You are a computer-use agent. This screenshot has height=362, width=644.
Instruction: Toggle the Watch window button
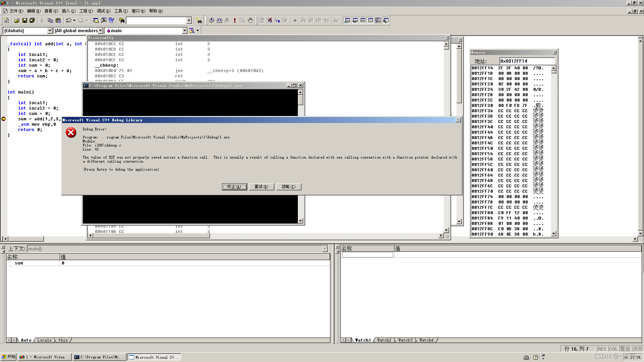point(347,21)
